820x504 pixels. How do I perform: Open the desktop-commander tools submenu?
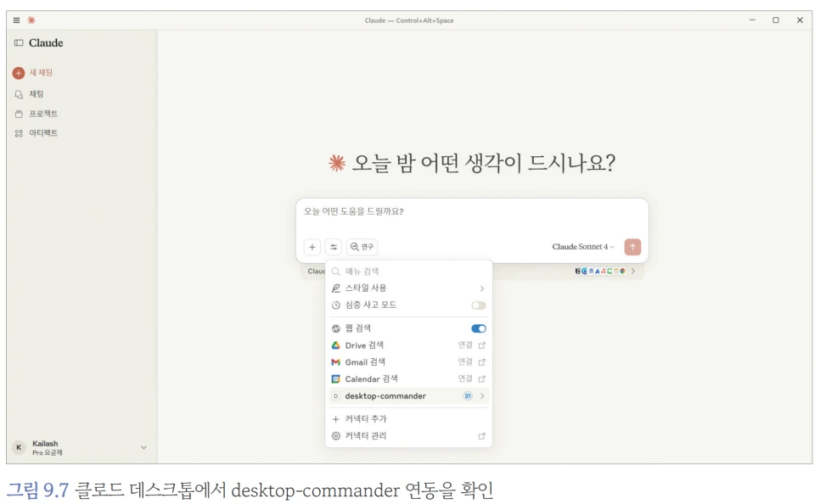point(409,395)
